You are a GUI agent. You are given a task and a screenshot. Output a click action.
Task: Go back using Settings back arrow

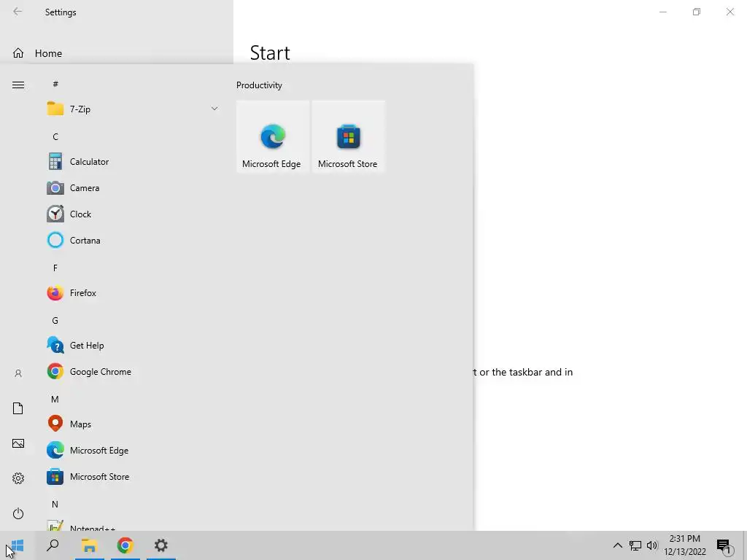18,12
